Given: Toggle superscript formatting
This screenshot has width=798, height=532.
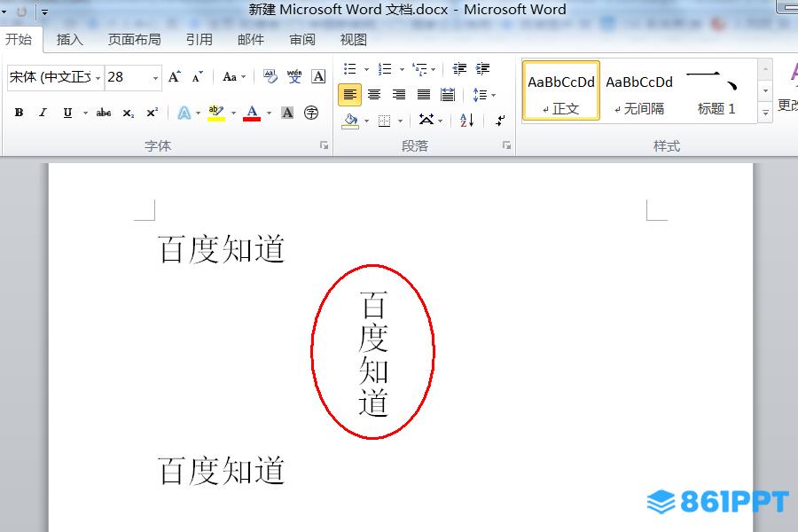Looking at the screenshot, I should tap(152, 113).
